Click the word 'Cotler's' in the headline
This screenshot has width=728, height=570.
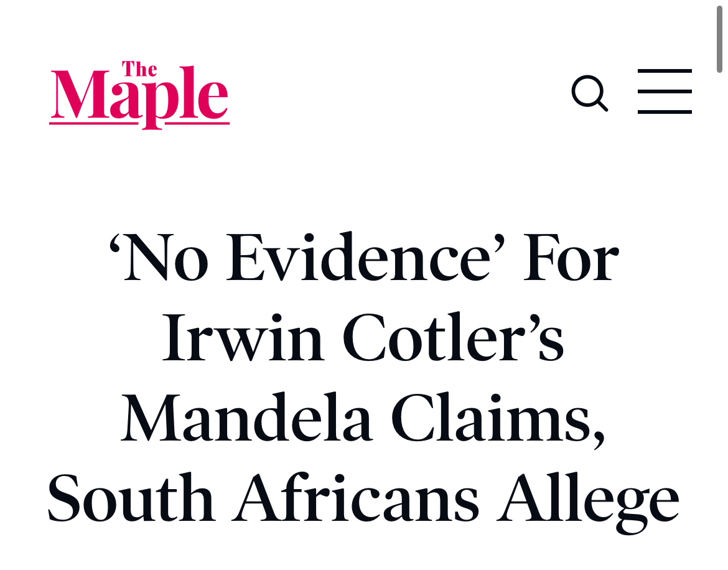(453, 339)
